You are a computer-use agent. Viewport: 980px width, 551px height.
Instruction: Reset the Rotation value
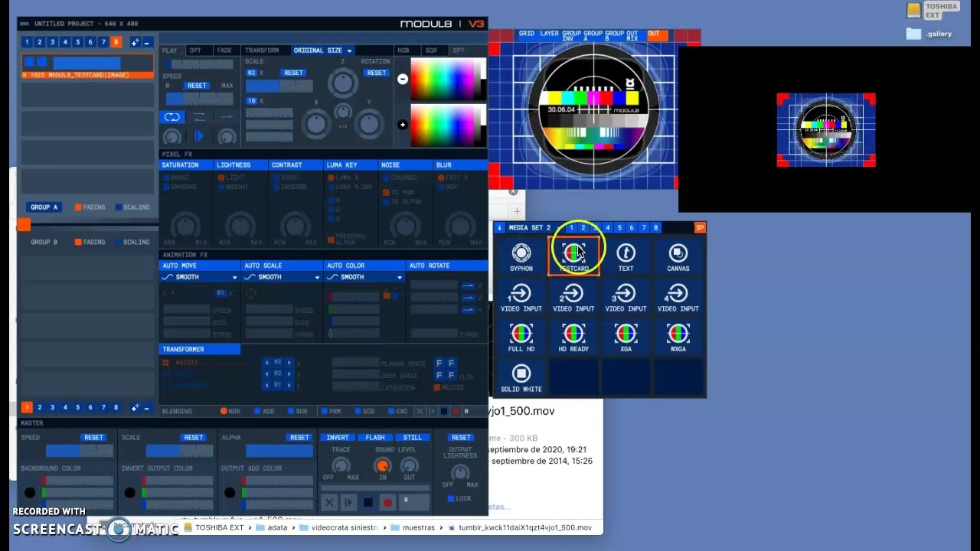[376, 73]
